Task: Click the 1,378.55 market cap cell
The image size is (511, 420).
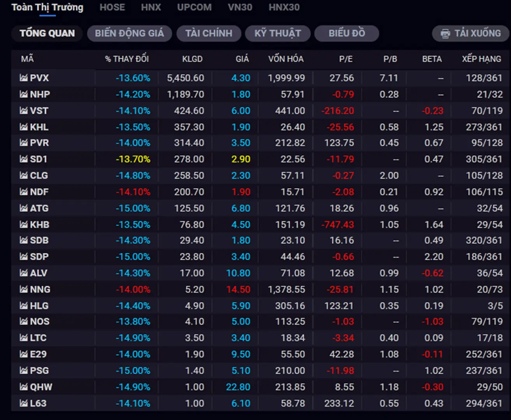Action: pyautogui.click(x=286, y=289)
